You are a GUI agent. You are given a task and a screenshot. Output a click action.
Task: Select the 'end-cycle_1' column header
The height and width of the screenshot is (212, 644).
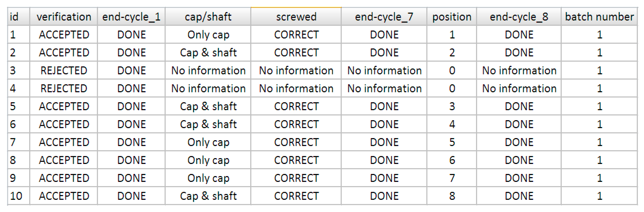[x=131, y=17]
